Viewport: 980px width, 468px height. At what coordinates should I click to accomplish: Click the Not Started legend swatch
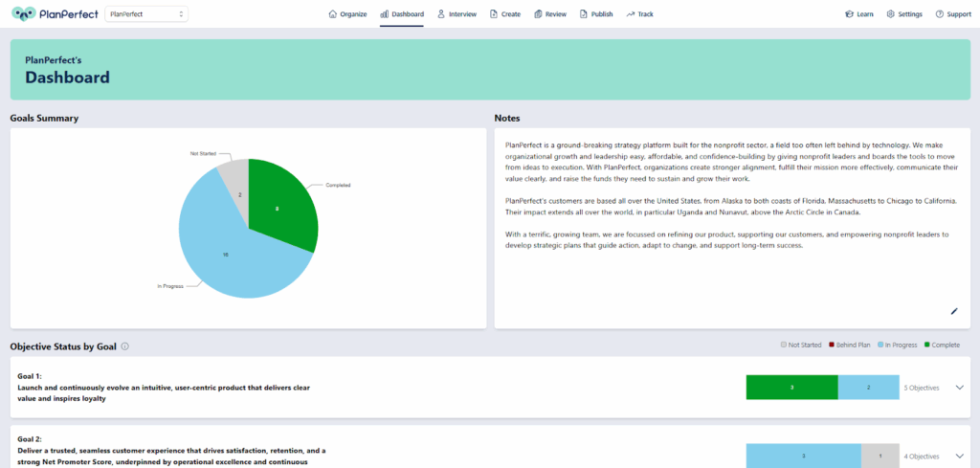pyautogui.click(x=783, y=345)
